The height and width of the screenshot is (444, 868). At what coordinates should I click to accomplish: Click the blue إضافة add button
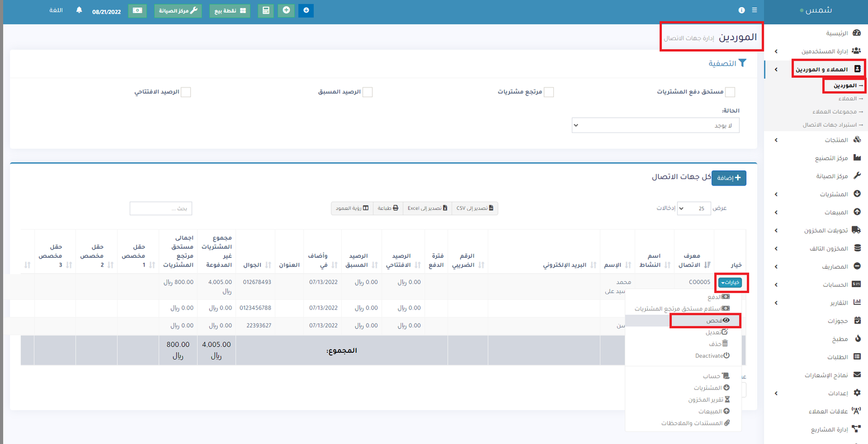tap(729, 178)
